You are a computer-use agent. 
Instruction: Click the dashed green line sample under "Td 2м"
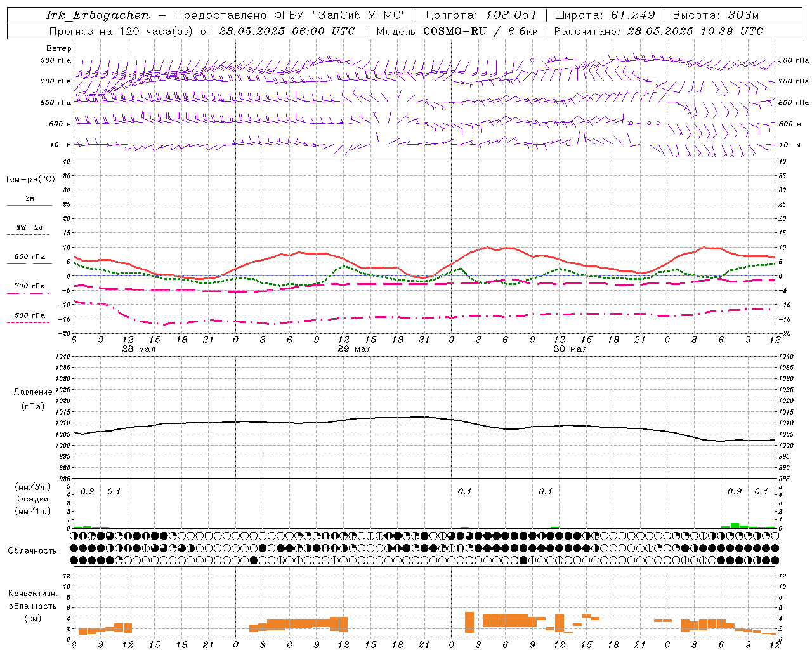tap(29, 235)
